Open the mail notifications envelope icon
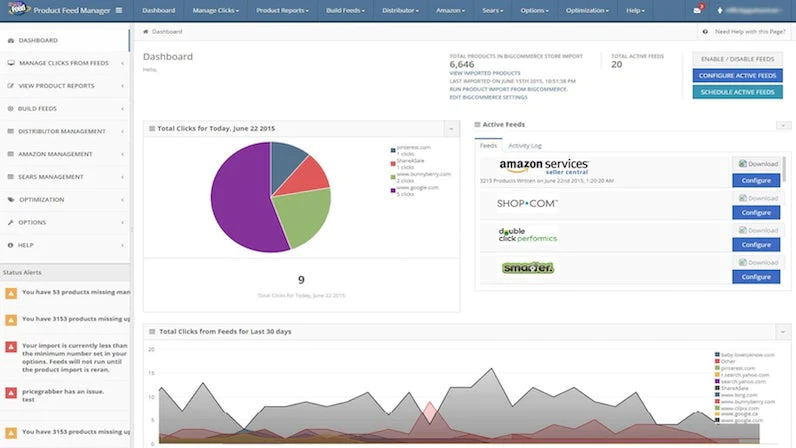 point(697,10)
